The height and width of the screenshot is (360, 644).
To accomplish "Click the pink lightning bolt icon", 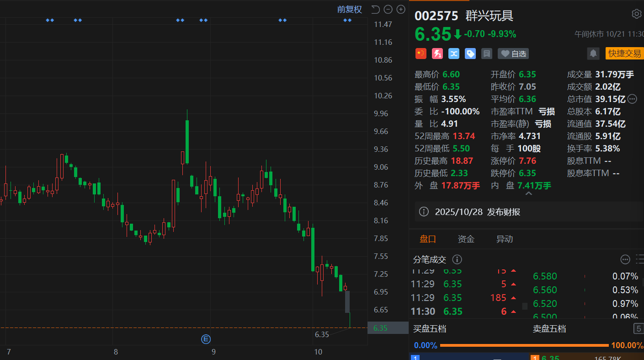I will click(x=437, y=54).
